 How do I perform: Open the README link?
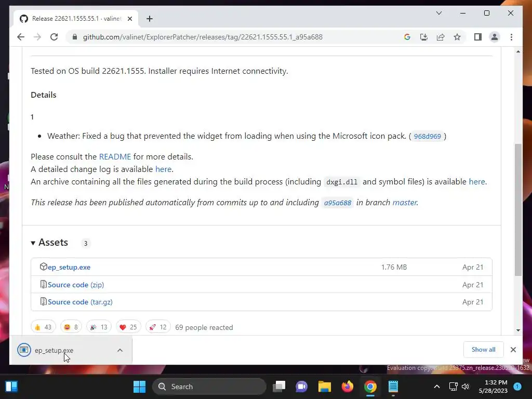point(115,157)
